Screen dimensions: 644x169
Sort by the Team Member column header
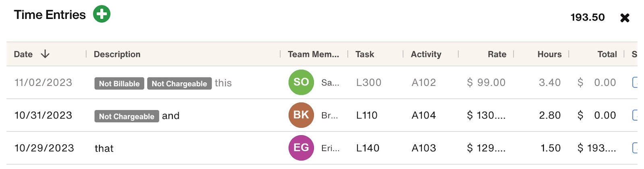point(313,54)
